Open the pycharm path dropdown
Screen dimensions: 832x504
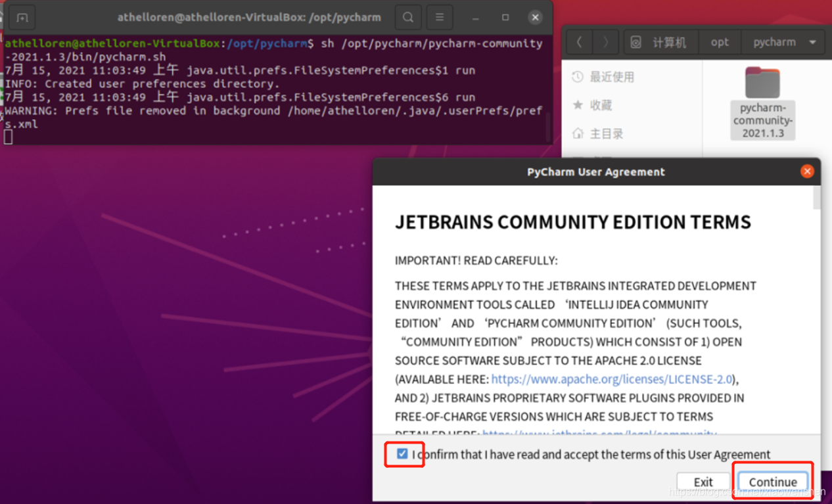813,42
